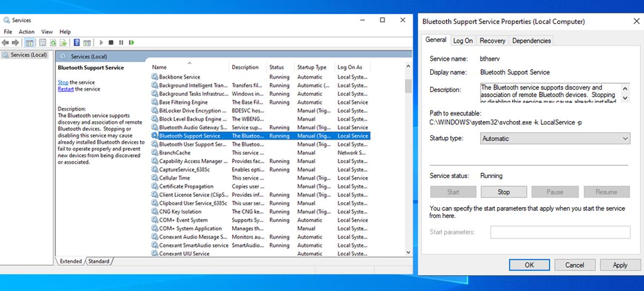
Task: Click the Export List toolbar icon
Action: (63, 42)
